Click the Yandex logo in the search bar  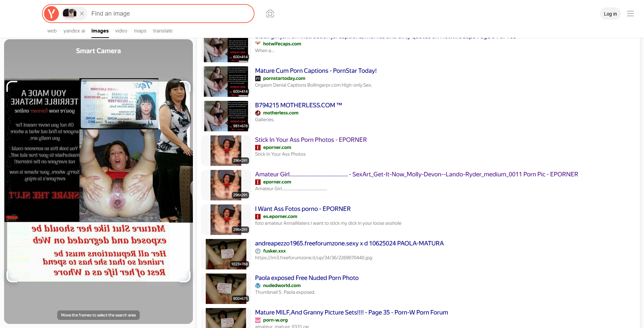coord(51,14)
